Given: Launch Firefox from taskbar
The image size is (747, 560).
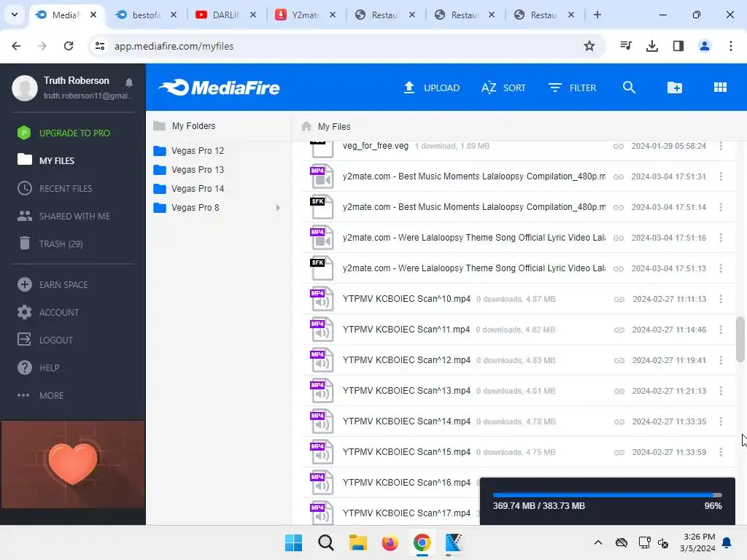Looking at the screenshot, I should tap(390, 542).
